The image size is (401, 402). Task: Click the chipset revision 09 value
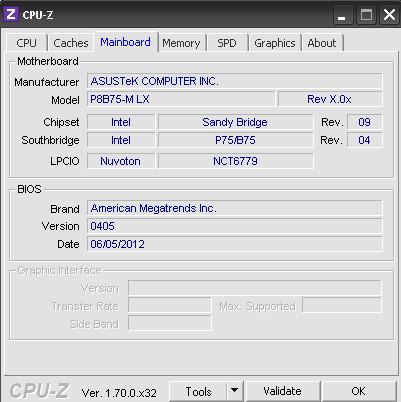(x=365, y=122)
